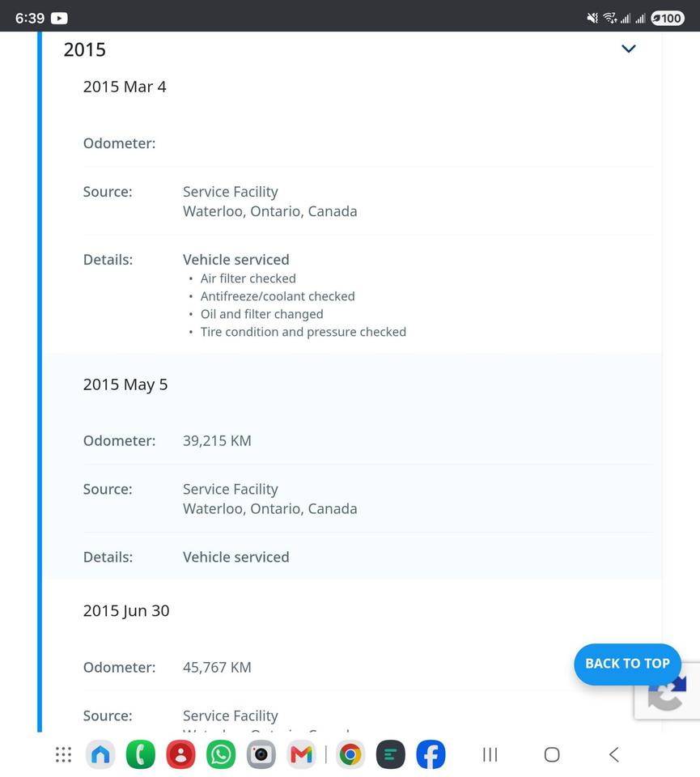Tap the YouTube status bar notification icon
Image resolution: width=700 pixels, height=777 pixels.
click(x=59, y=19)
